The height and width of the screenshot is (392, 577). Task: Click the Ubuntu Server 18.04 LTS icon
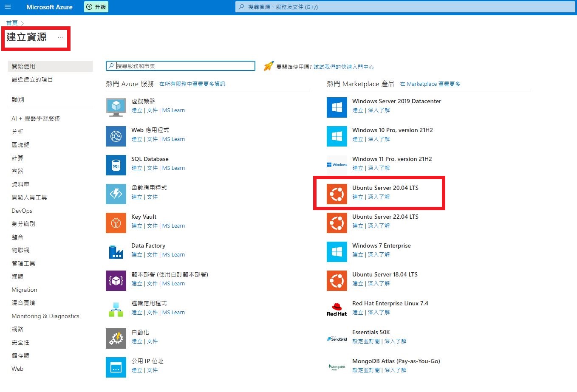[337, 280]
